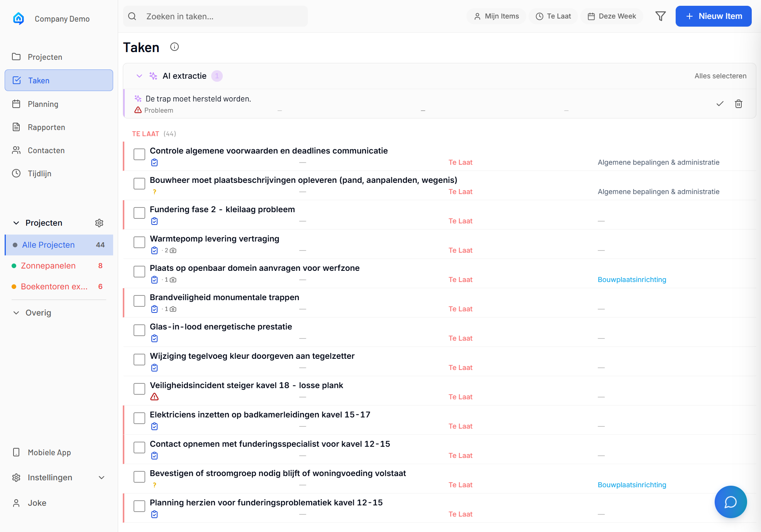This screenshot has width=761, height=532.
Task: Click the info icon beside Taken
Action: (175, 47)
